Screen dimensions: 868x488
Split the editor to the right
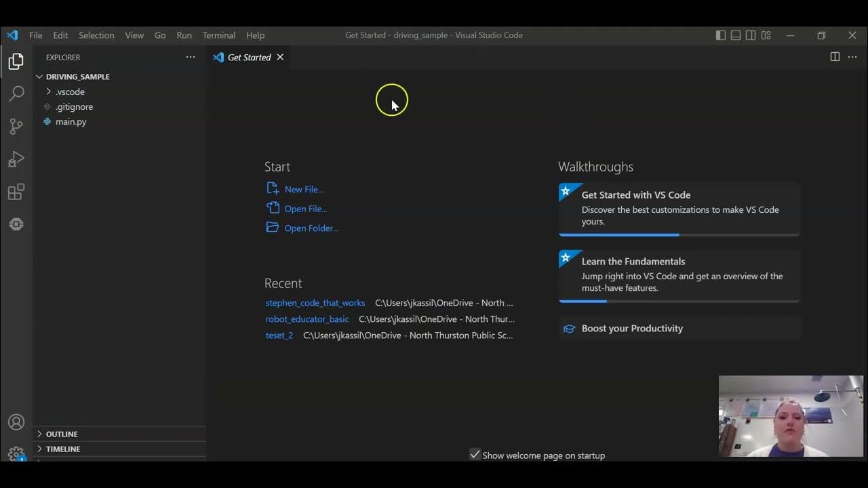[835, 57]
